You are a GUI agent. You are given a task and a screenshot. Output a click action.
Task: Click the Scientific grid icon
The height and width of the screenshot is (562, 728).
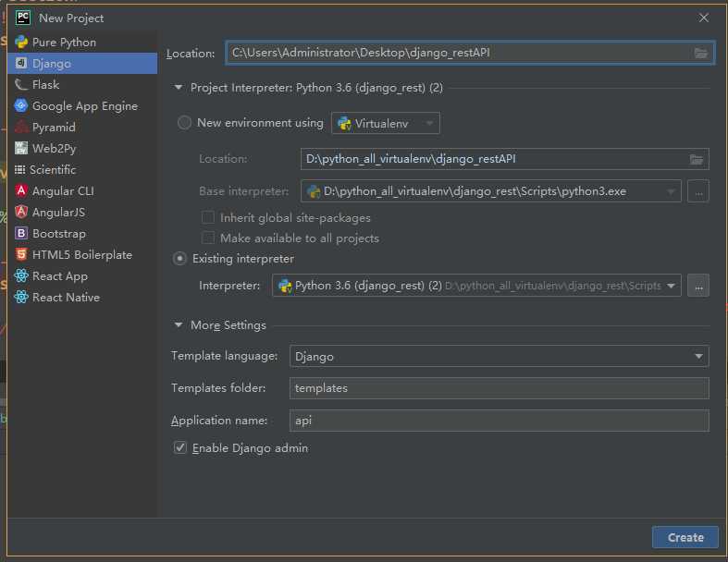pyautogui.click(x=20, y=170)
